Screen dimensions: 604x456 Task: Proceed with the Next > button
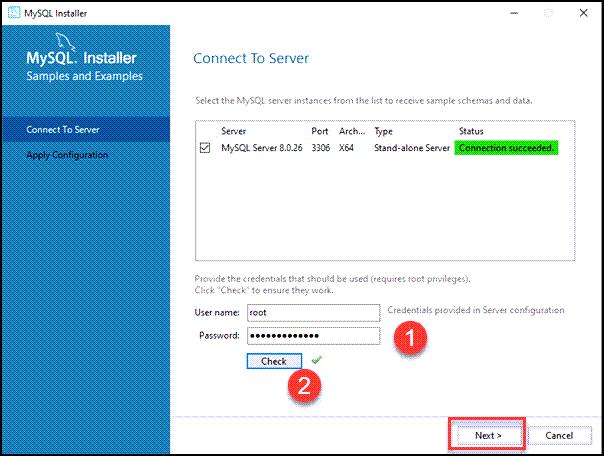[x=486, y=436]
